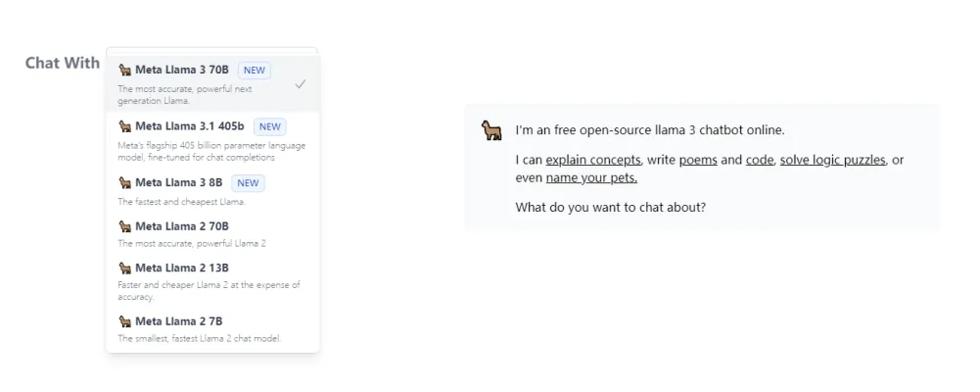Click the selected checkmark on Llama 3 70B
Viewport: 980px width, 392px height.
pyautogui.click(x=301, y=84)
